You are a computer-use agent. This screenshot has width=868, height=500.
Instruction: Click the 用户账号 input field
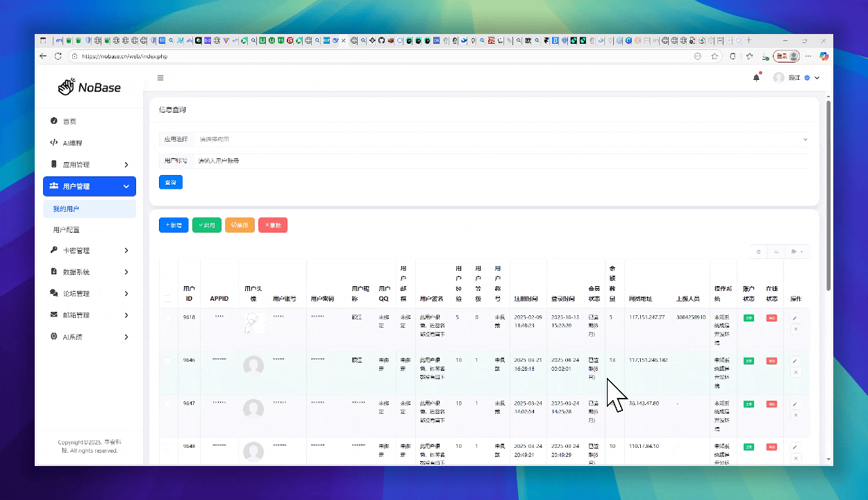click(500, 161)
